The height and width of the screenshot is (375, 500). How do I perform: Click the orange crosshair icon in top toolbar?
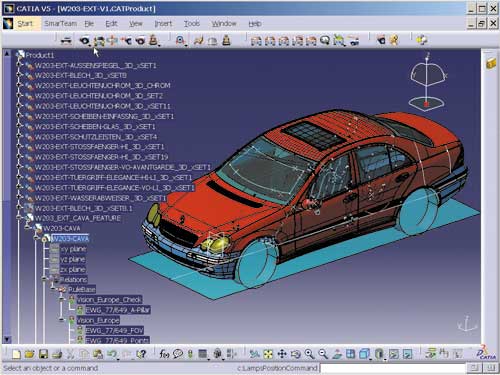(x=113, y=40)
